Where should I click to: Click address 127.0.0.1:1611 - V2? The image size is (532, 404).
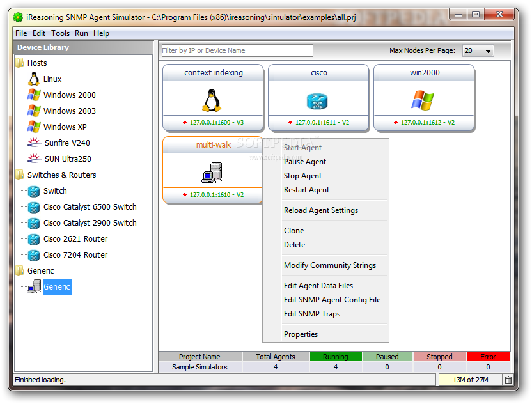coord(322,123)
